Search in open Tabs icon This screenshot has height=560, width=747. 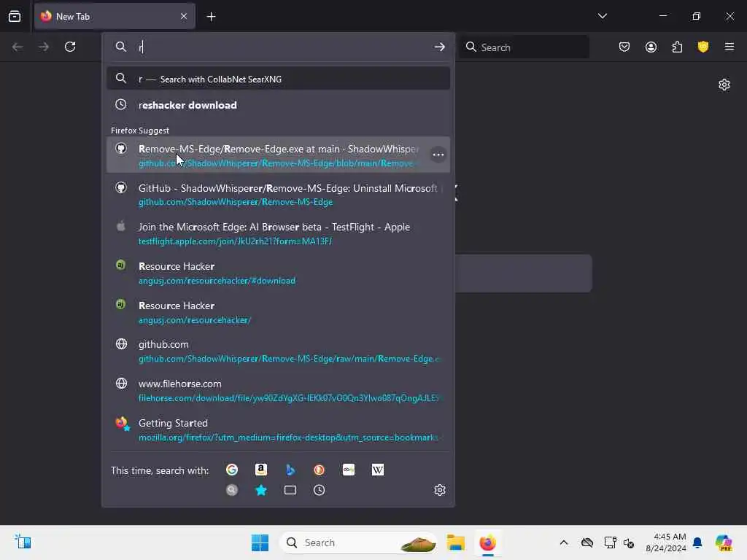point(290,490)
